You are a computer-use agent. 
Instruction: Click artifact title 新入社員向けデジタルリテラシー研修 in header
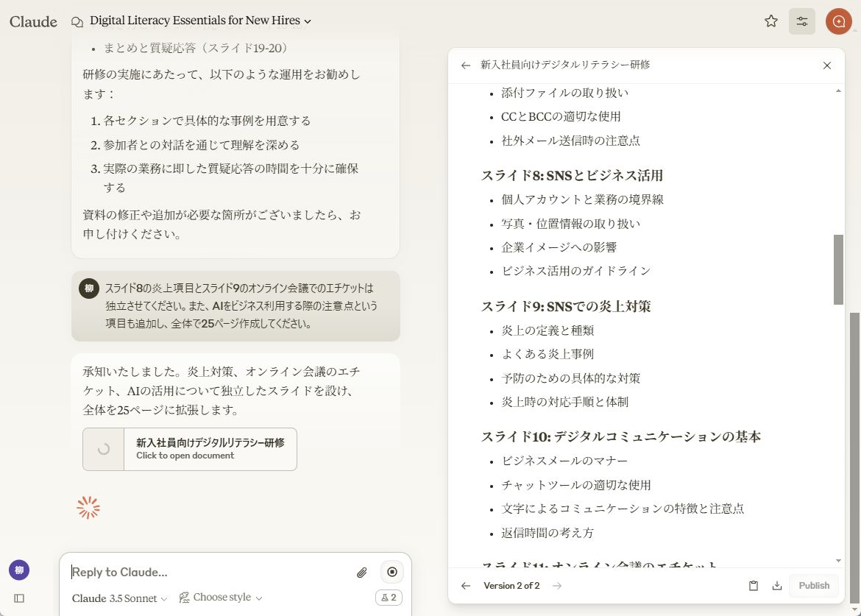(565, 65)
